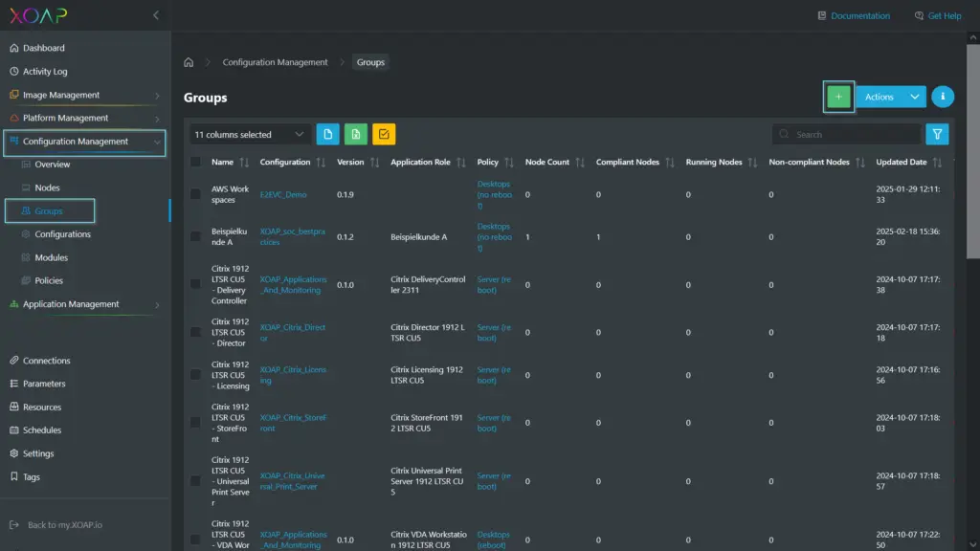Image resolution: width=980 pixels, height=551 pixels.
Task: Click the yellow checklist icon in the toolbar
Action: point(383,134)
